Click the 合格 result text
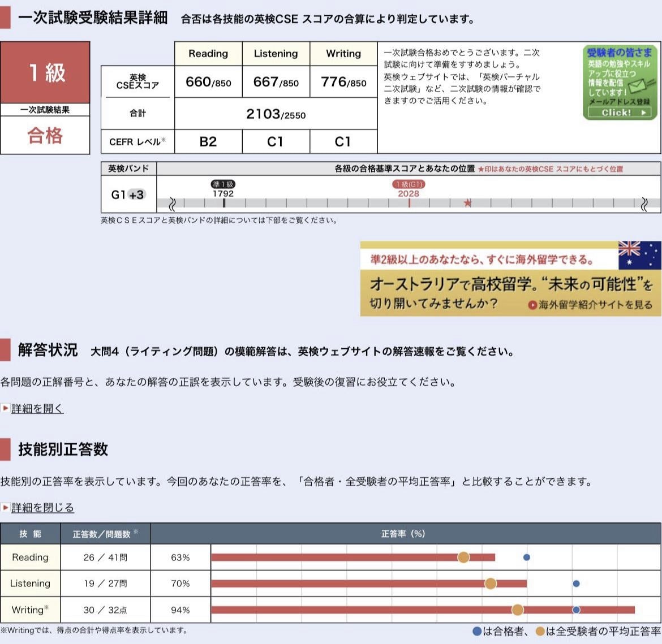 pyautogui.click(x=45, y=136)
